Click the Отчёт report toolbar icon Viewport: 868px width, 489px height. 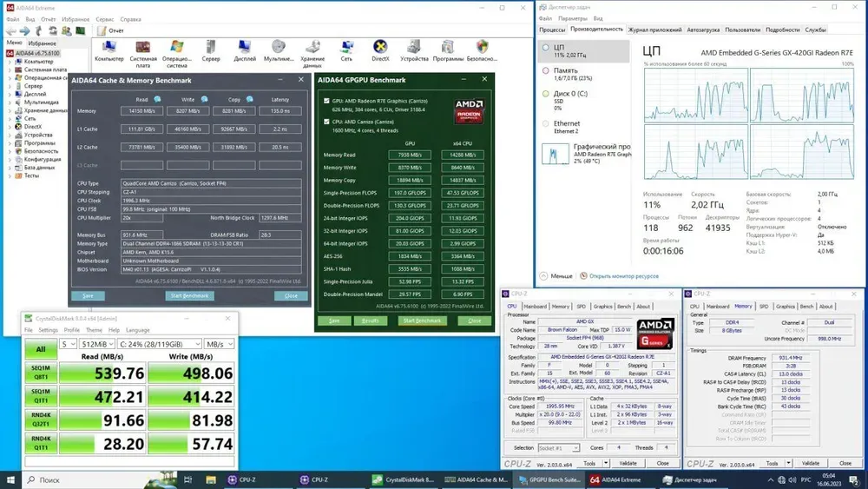[109, 30]
